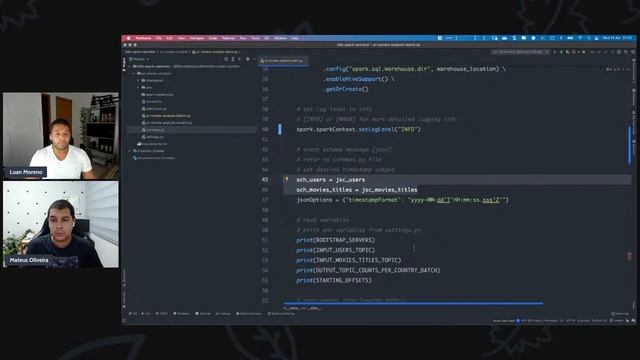640x360 pixels.
Task: Click the breadcrumb pr-movies-analysis-batch.py in navigation bar
Action: tap(216, 52)
